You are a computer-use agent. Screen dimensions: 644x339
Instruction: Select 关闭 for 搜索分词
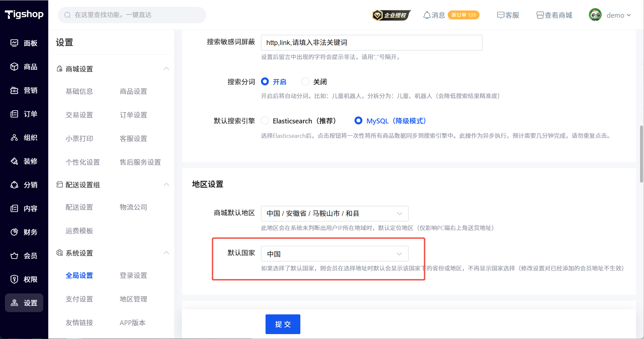coord(305,81)
